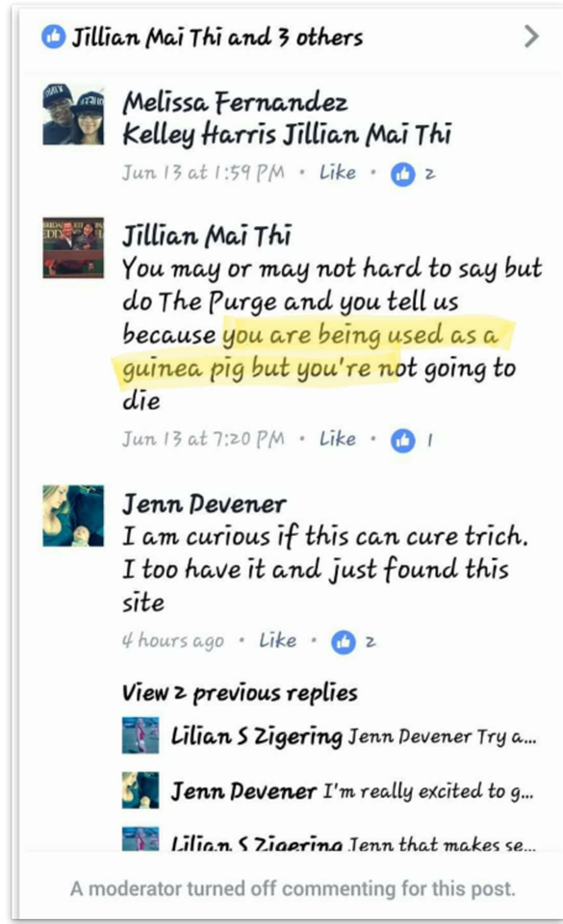Open Jenn Devener's name above trich comment
Screen dimensions: 563x924
[204, 504]
